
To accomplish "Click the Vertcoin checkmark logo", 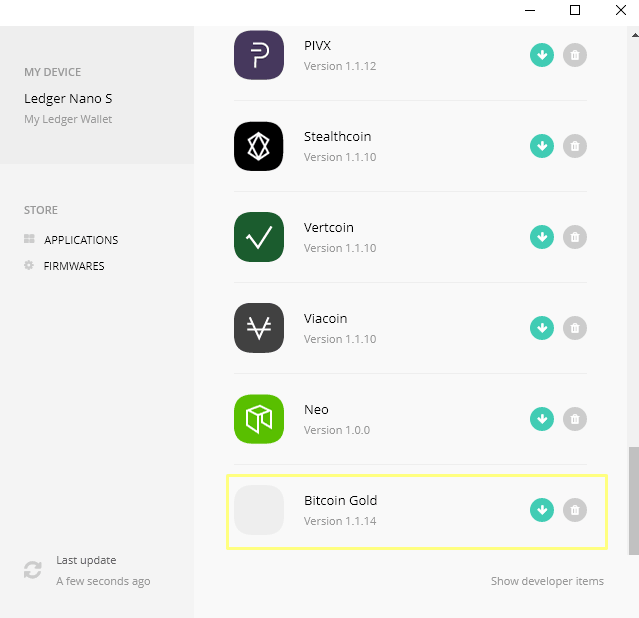I will [x=259, y=237].
